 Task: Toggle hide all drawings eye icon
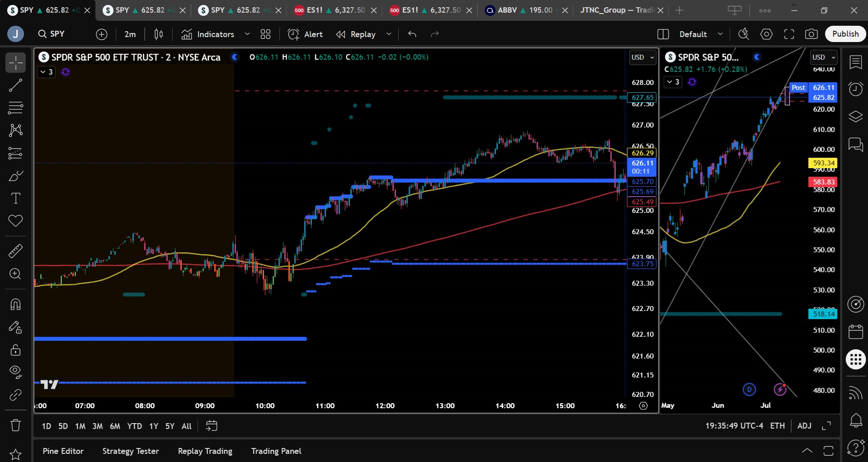15,372
